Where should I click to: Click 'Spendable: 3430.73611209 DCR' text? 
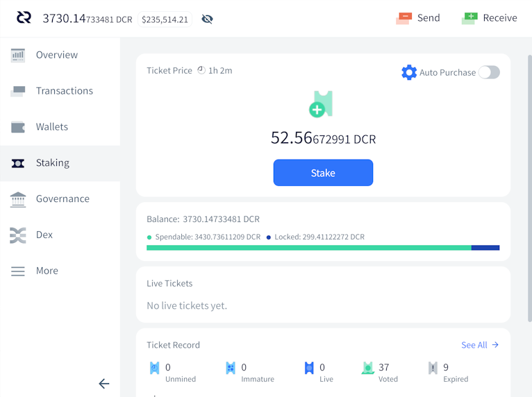pyautogui.click(x=208, y=237)
